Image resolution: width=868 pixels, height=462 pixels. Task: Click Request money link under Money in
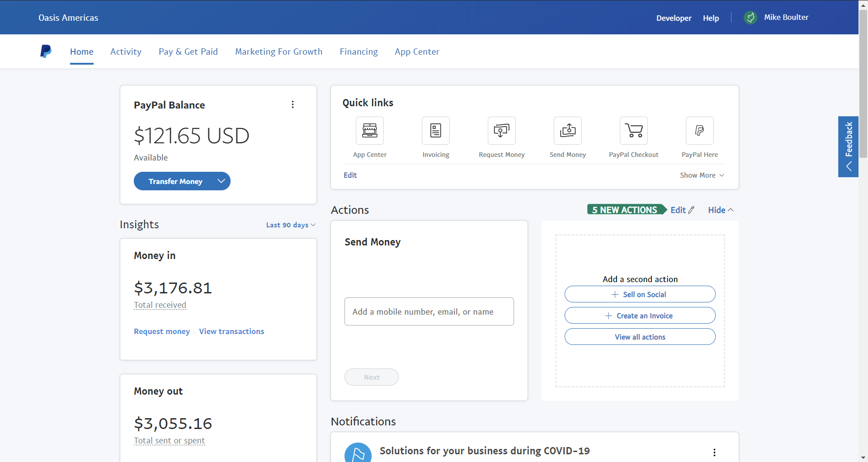click(162, 331)
